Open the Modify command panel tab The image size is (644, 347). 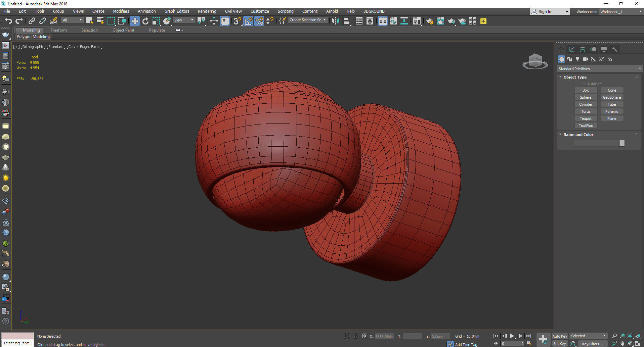point(572,49)
